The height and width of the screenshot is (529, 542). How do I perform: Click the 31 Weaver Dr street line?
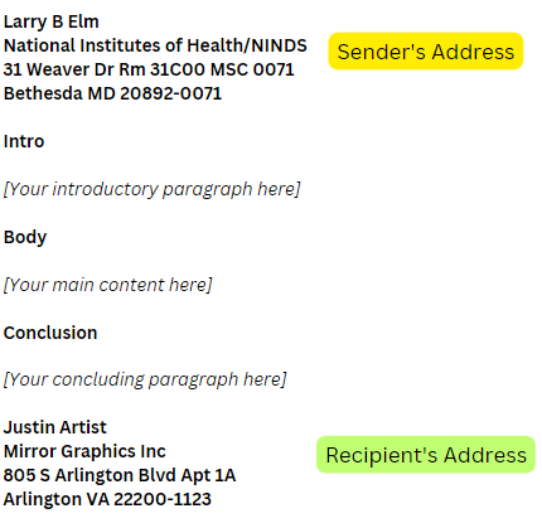point(149,69)
